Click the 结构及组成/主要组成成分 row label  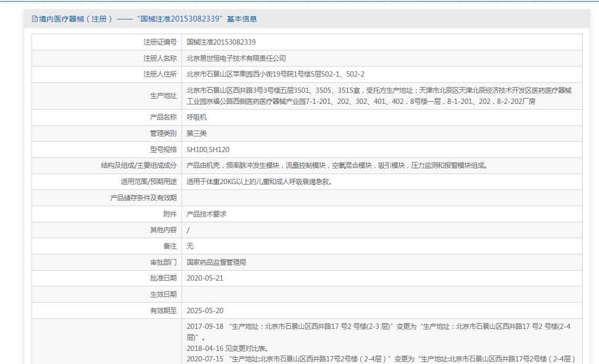[x=138, y=166]
